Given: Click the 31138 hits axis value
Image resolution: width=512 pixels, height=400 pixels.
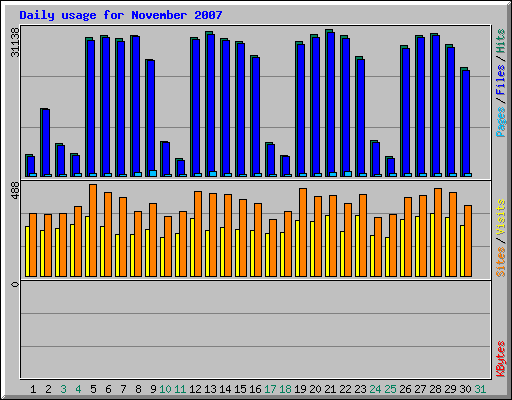Looking at the screenshot, I should [x=15, y=42].
